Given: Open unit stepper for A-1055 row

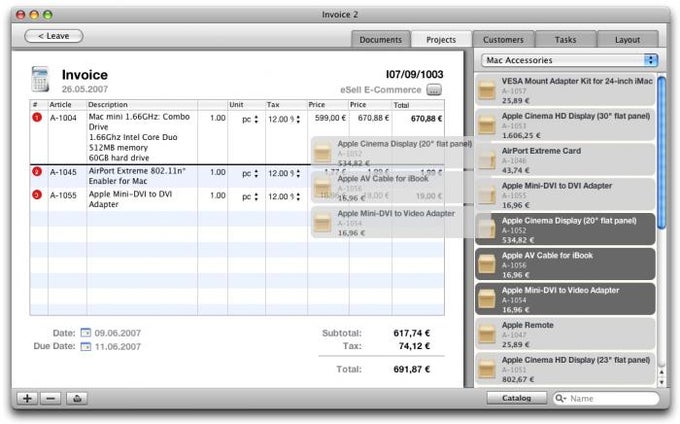Looking at the screenshot, I should pyautogui.click(x=256, y=197).
